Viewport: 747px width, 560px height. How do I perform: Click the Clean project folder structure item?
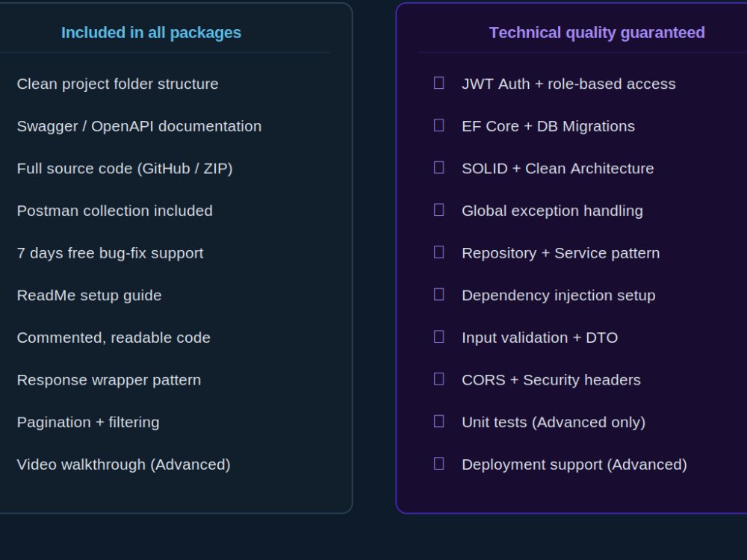point(118,84)
